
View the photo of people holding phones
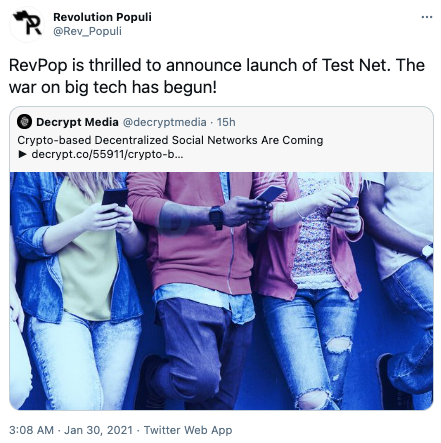pyautogui.click(x=221, y=291)
